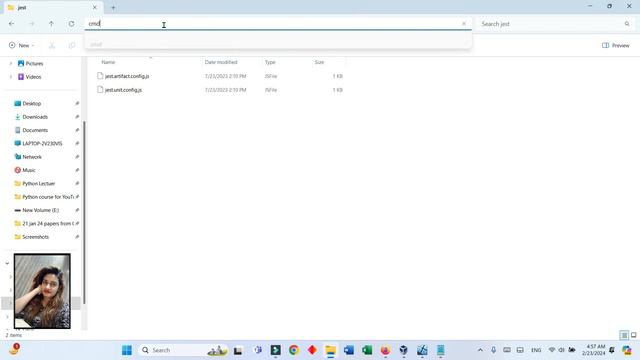Toggle the Preview pane
The width and height of the screenshot is (640, 360).
(616, 45)
